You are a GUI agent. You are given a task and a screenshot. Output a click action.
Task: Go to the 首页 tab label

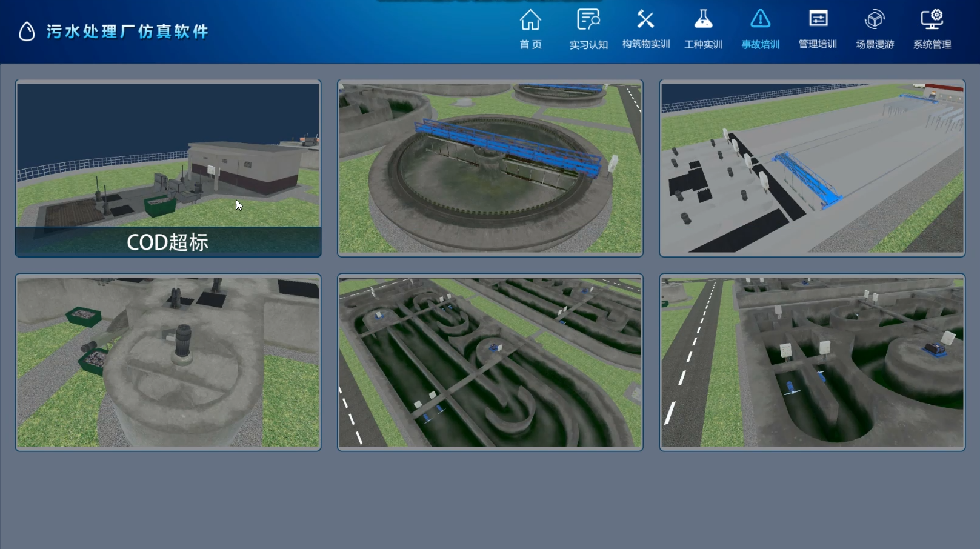(x=530, y=44)
